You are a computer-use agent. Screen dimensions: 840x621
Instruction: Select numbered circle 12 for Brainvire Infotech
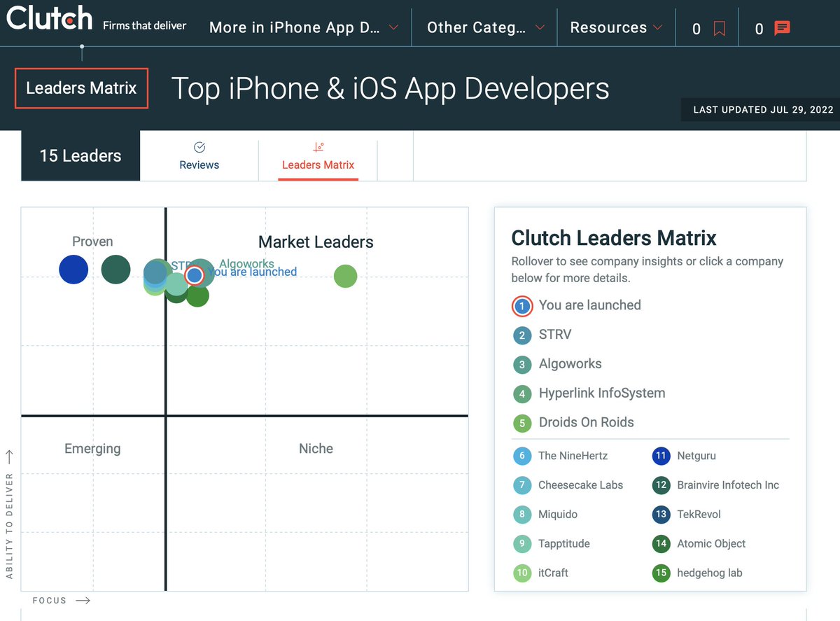[661, 485]
